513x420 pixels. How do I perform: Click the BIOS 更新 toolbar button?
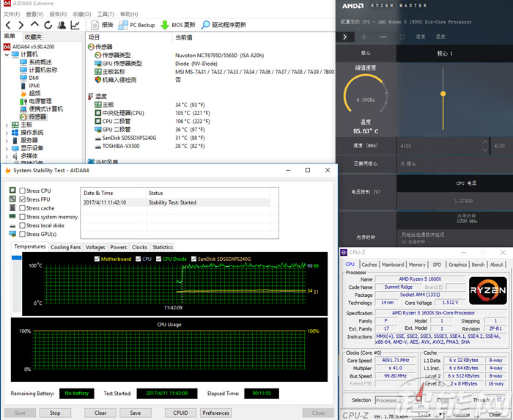(178, 25)
